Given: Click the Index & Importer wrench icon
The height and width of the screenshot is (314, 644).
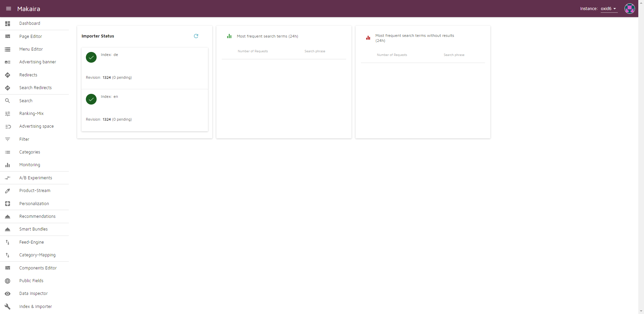Looking at the screenshot, I should (x=8, y=307).
